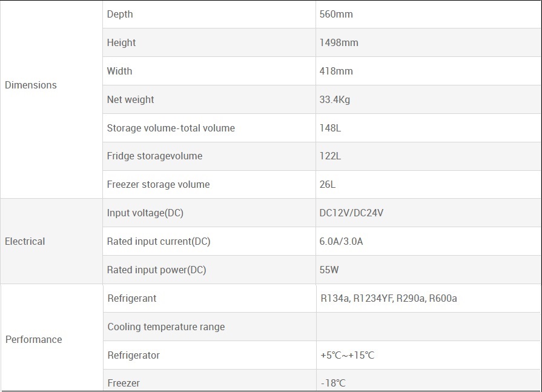Click the 560mm depth value
542x392 pixels.
336,15
